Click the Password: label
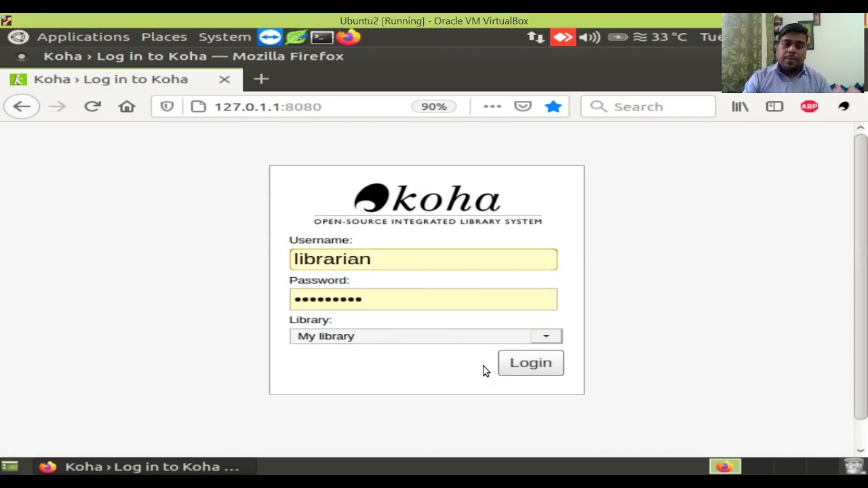Screen dimensions: 868x488 coord(319,280)
